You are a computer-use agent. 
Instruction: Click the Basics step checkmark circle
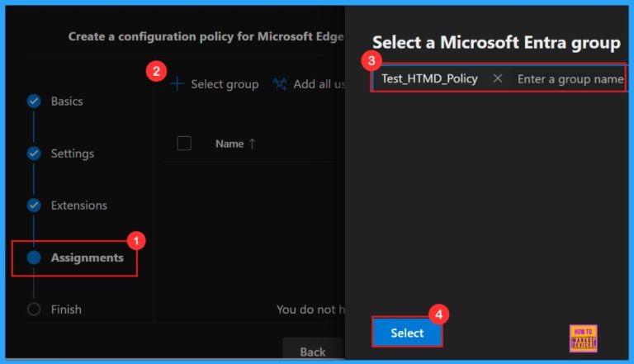[x=34, y=101]
